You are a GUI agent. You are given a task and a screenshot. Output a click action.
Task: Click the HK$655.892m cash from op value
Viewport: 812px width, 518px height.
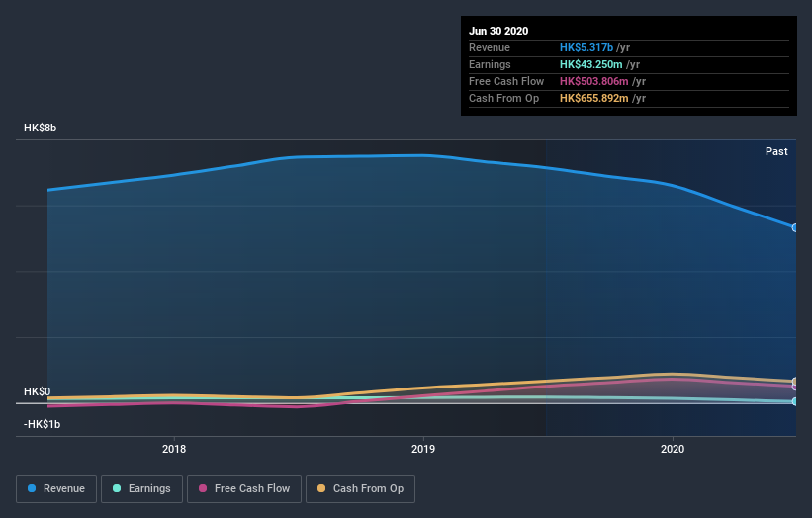pos(594,98)
